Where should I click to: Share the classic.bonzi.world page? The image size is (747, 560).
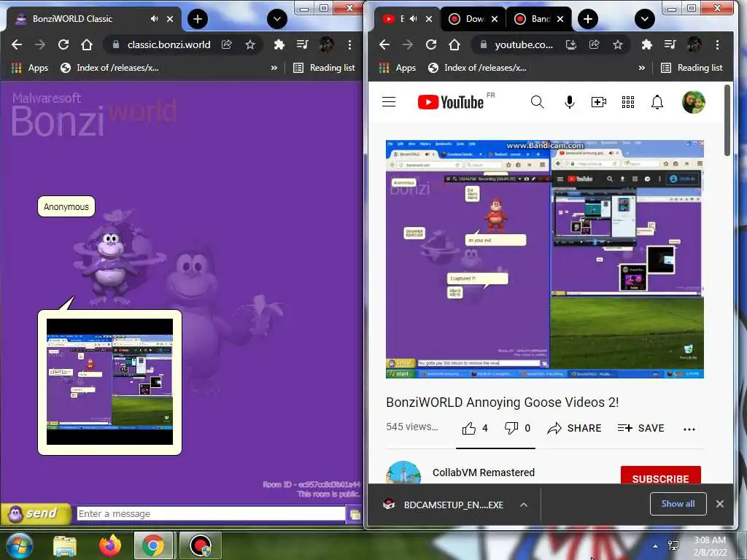click(x=227, y=44)
